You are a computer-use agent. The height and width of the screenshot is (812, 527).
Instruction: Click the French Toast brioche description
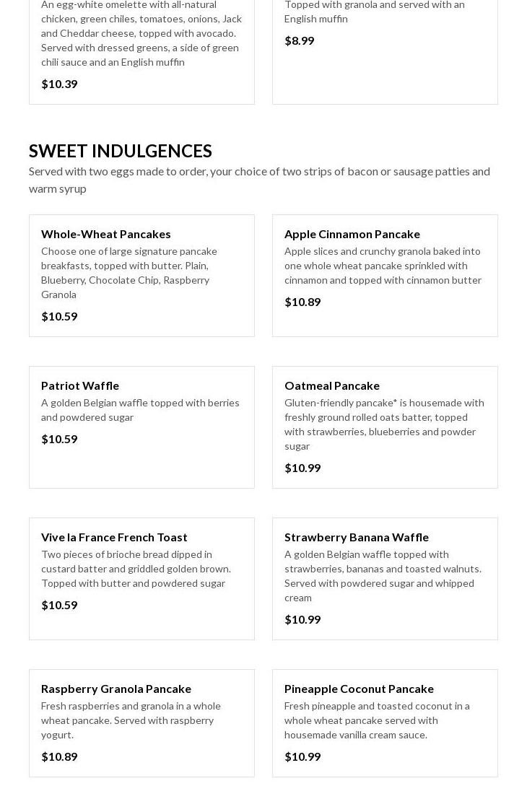point(136,569)
